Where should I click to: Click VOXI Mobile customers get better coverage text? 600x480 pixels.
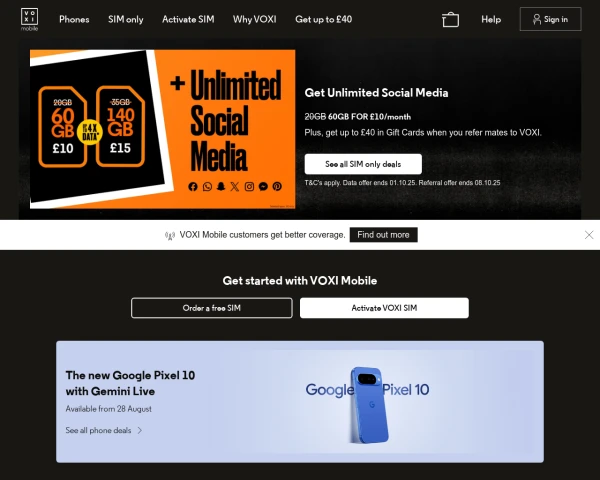tap(262, 235)
